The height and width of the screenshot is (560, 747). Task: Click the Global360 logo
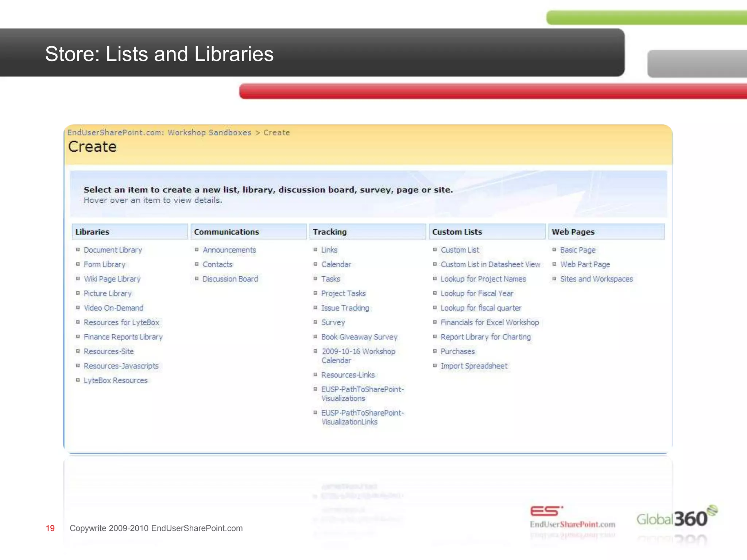tap(677, 516)
